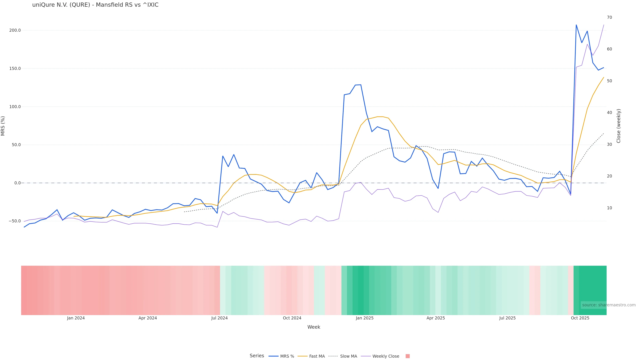Click the orange Fast MA legend line sample
644x362 pixels.
click(x=303, y=356)
